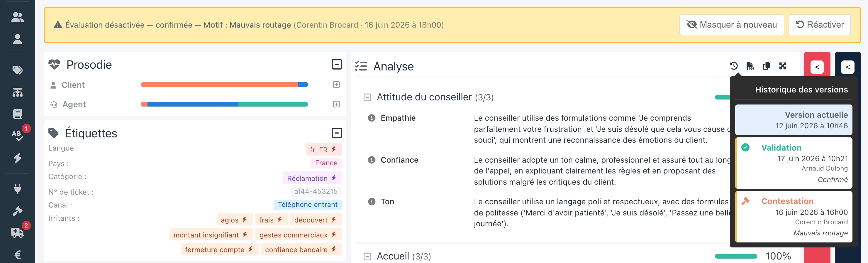Screen dimensions: 868x263
Task: Select Version actuelle in version history
Action: (794, 120)
